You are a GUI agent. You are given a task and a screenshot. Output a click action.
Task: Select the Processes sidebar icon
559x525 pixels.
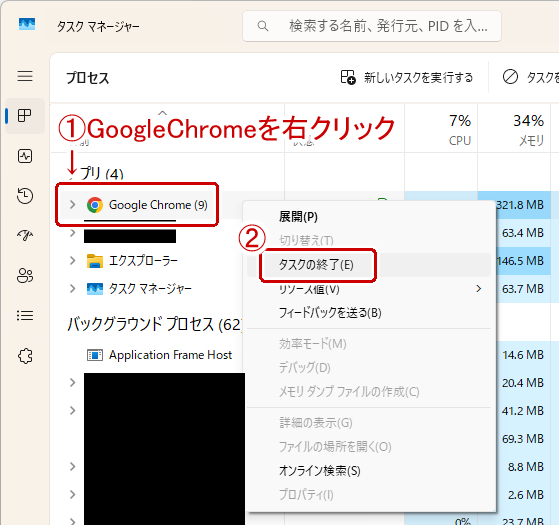point(25,115)
